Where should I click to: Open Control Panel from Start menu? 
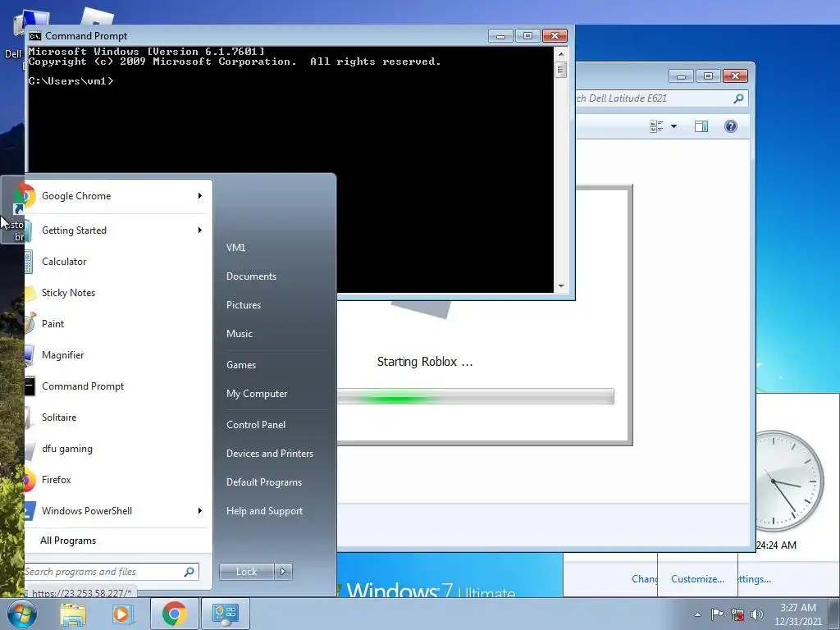click(x=256, y=425)
